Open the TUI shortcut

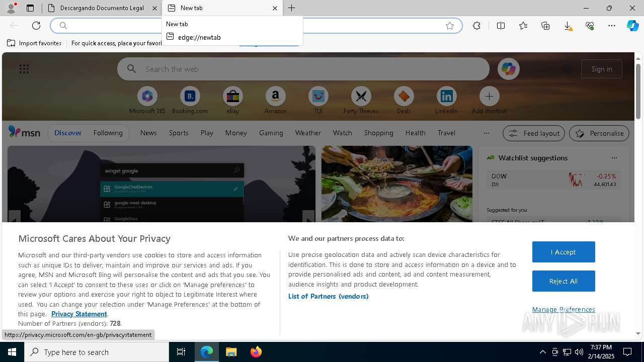[318, 101]
